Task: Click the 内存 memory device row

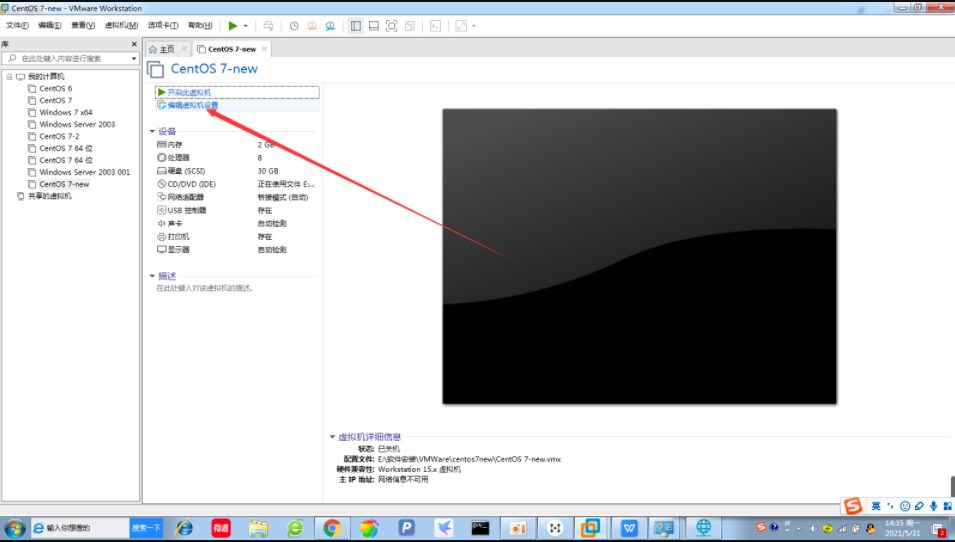Action: (236, 145)
